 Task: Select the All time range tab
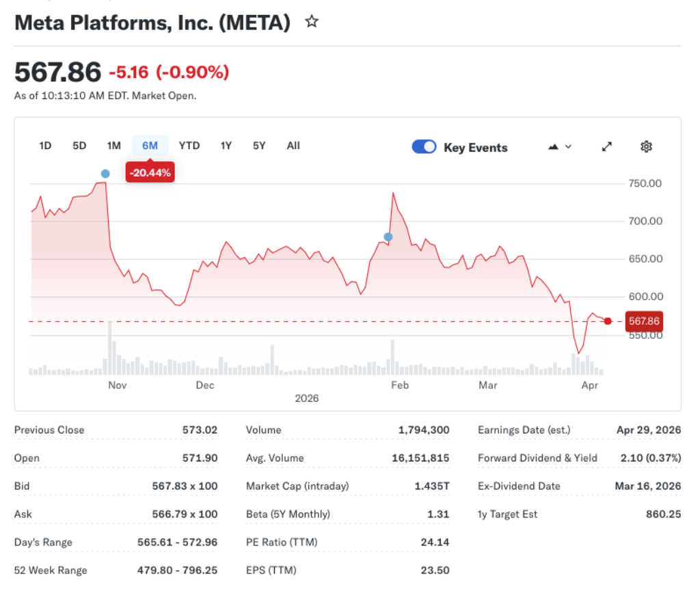point(293,146)
